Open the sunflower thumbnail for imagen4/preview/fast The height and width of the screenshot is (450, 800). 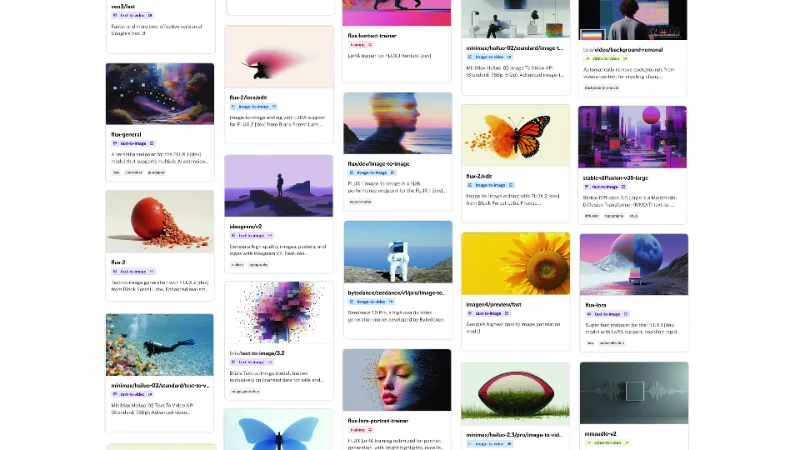pyautogui.click(x=516, y=263)
